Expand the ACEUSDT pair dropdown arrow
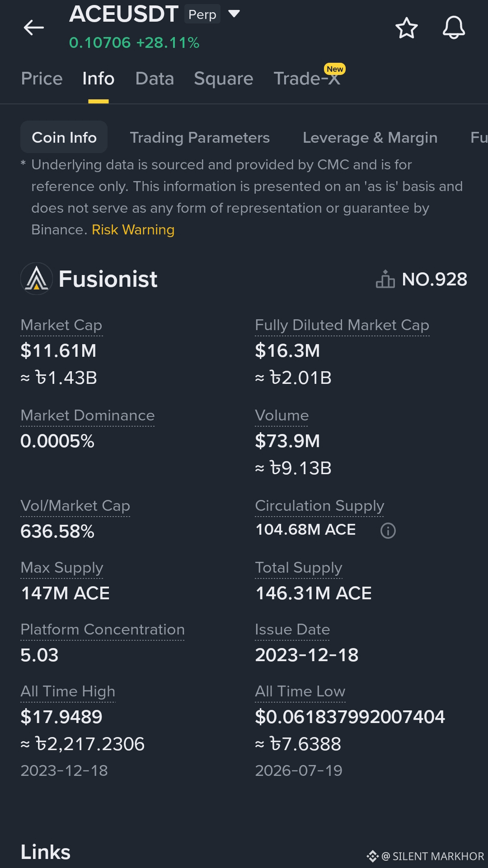488x868 pixels. pyautogui.click(x=234, y=14)
